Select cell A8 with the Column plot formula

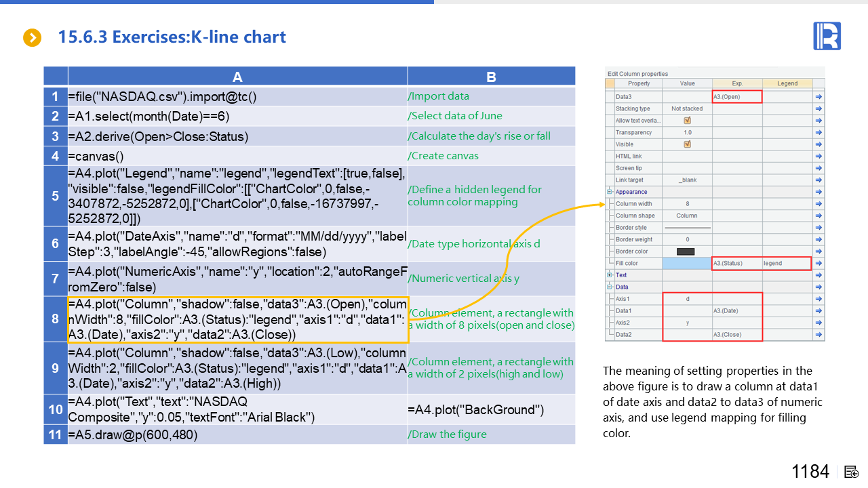pos(237,319)
